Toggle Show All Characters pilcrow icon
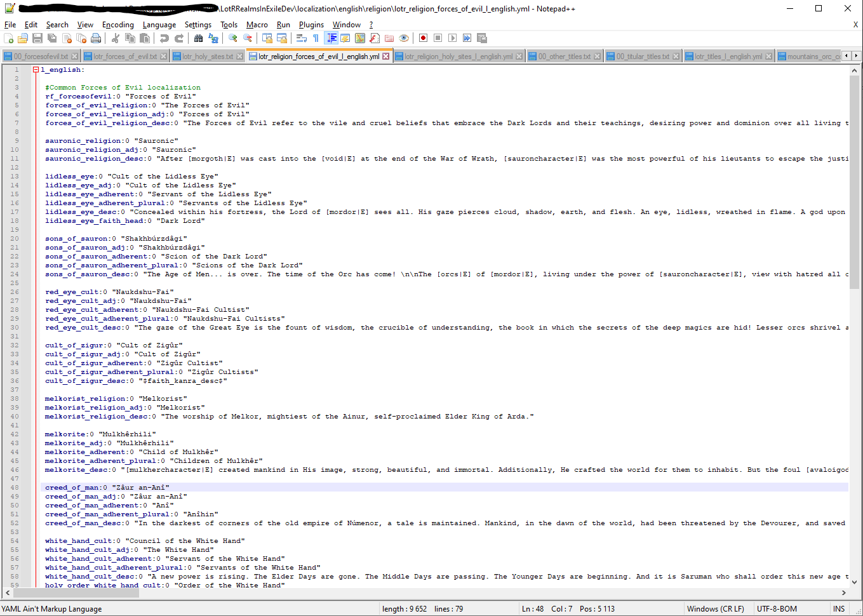The image size is (863, 616). [x=316, y=39]
